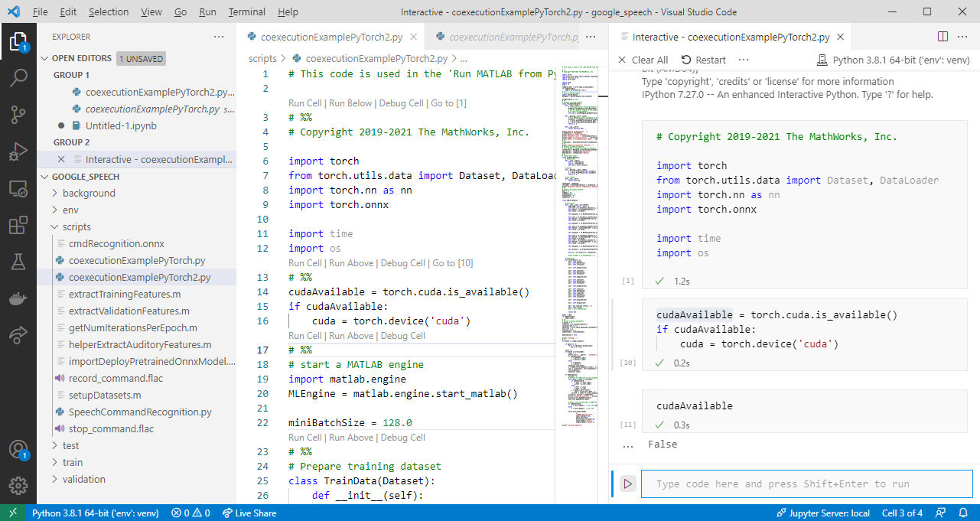The image size is (980, 521).
Task: Open the File menu
Action: (x=41, y=12)
